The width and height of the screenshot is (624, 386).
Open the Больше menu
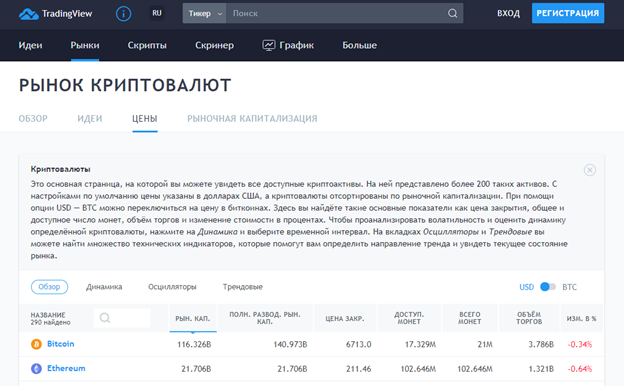(359, 45)
